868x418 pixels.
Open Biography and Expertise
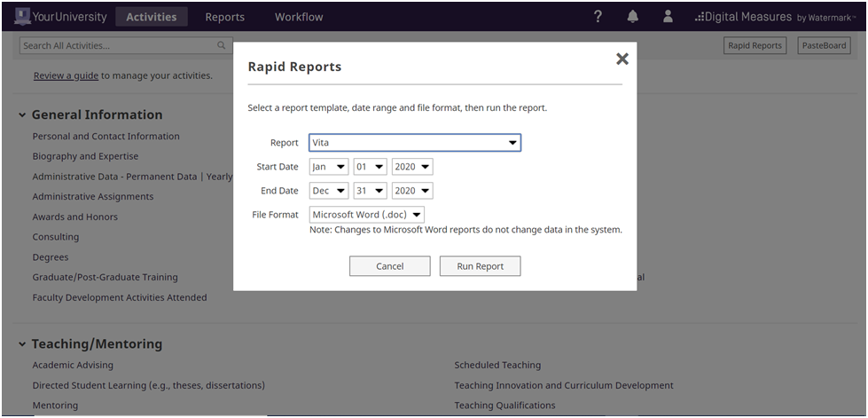coord(85,156)
